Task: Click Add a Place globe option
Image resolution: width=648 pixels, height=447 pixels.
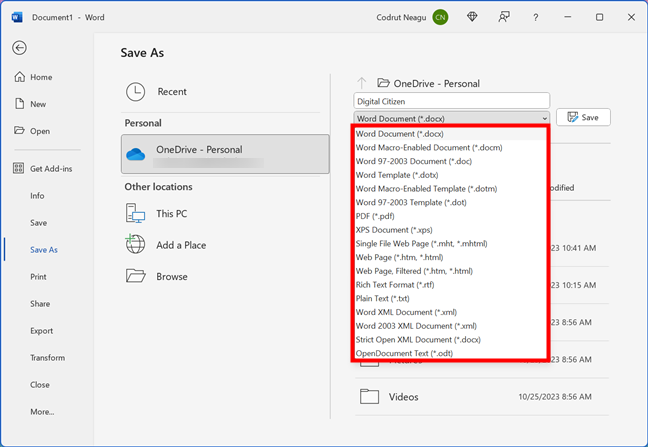Action: 180,245
